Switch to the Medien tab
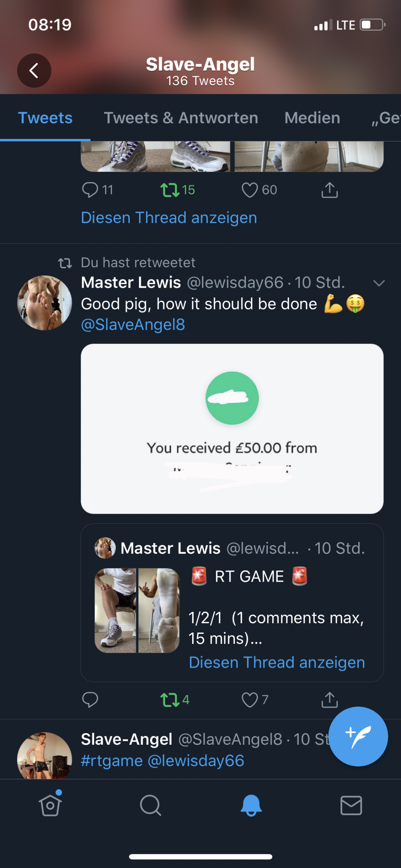 click(x=312, y=118)
